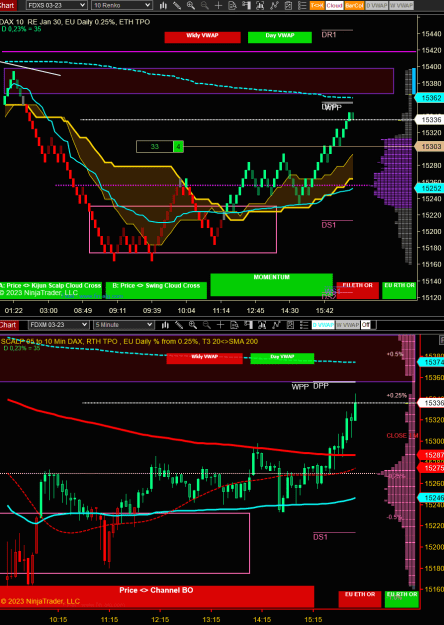This screenshot has height=625, width=444.
Task: Zoom out on the top Renko chart
Action: point(204,5)
